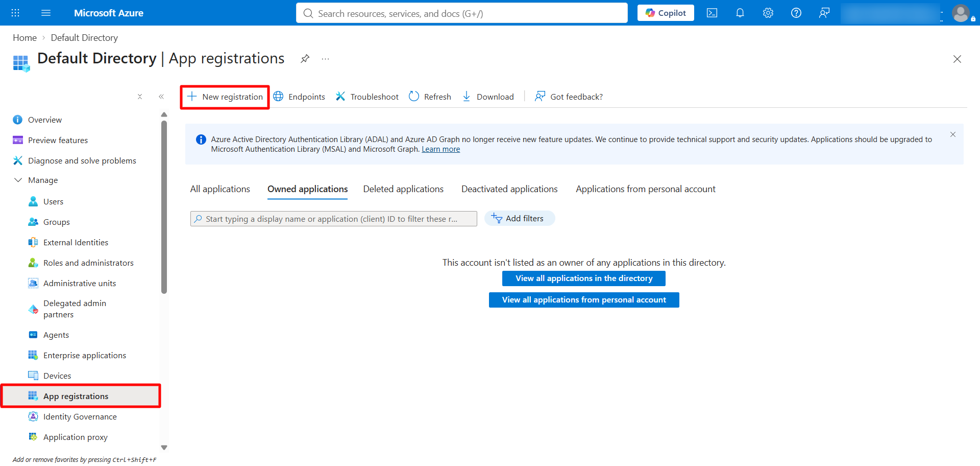Open portal settings gear
The image size is (980, 466).
click(768, 13)
